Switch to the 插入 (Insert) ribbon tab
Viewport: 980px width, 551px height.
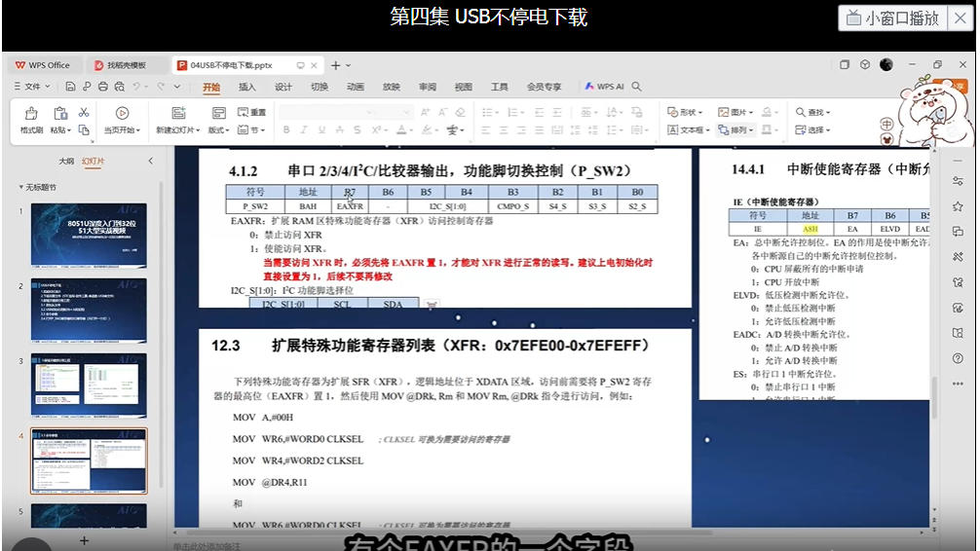pyautogui.click(x=247, y=87)
